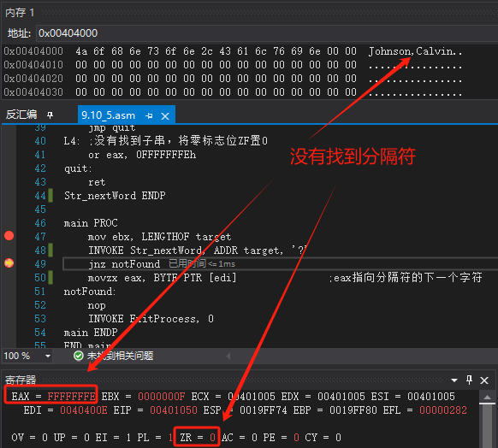498x448 pixels.
Task: Click the 'INVOKE ExitProcess, 0' line
Action: click(x=151, y=319)
